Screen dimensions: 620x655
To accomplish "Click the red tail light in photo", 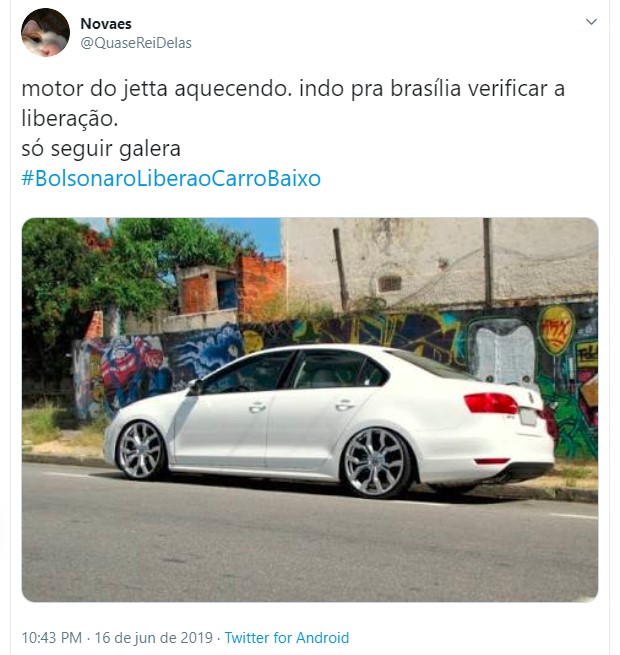I will click(x=490, y=403).
